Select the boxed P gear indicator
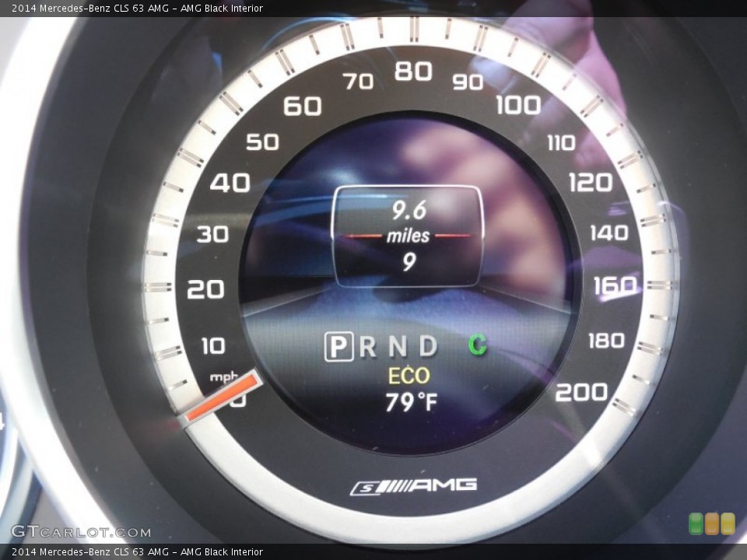The height and width of the screenshot is (560, 747). [x=338, y=346]
